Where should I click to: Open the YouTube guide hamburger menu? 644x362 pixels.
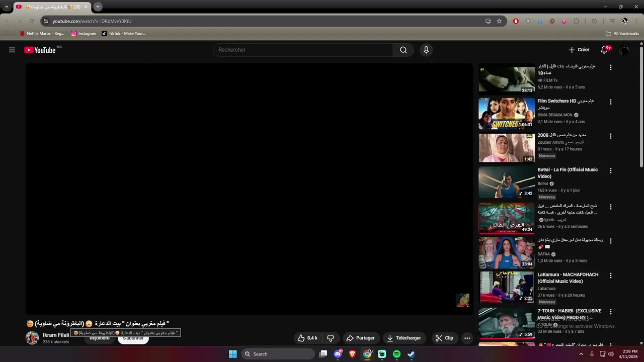12,50
